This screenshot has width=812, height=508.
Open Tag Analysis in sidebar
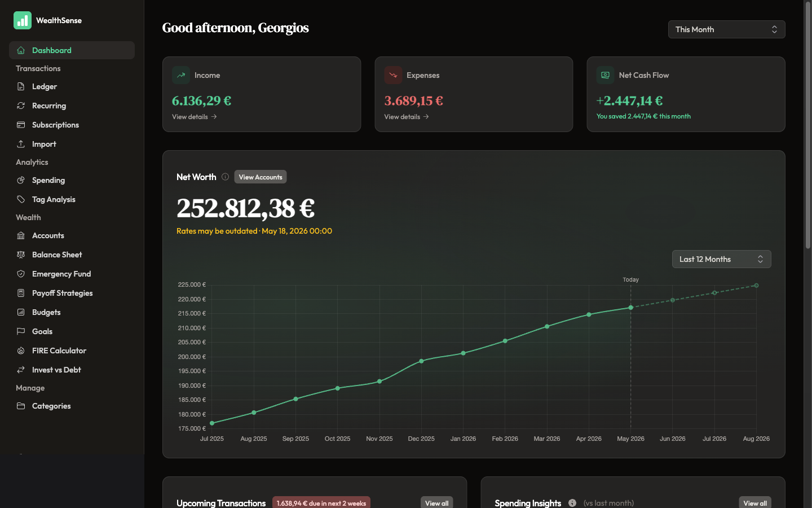click(72, 199)
